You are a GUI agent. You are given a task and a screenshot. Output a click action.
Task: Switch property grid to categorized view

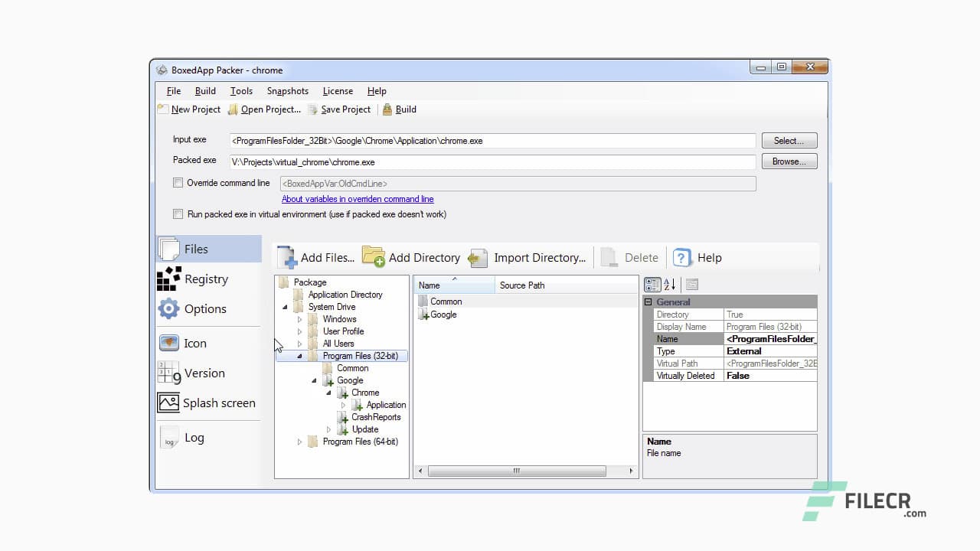(652, 285)
